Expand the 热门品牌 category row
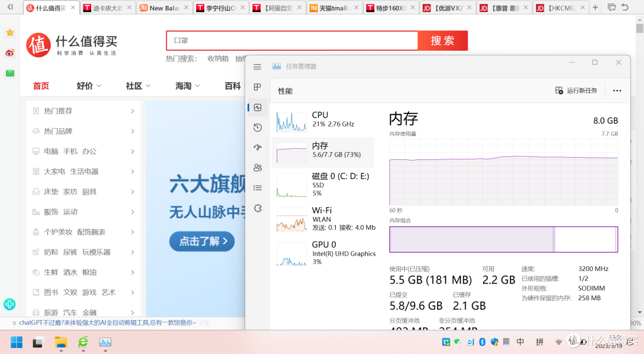Screen dimensions: 644x354 [x=84, y=131]
